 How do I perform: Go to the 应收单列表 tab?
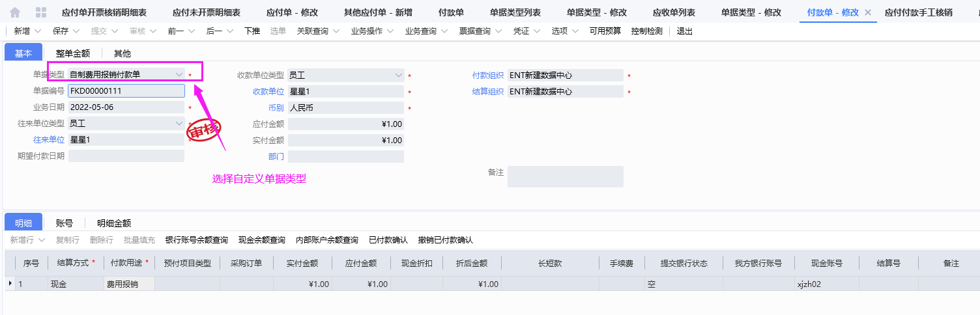(x=674, y=12)
